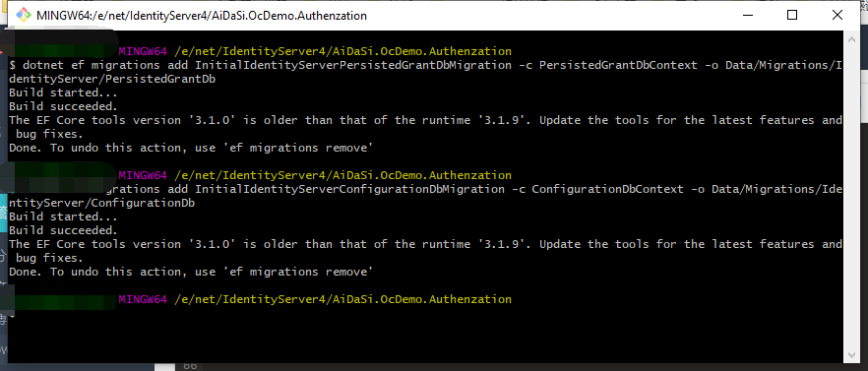The width and height of the screenshot is (868, 371).
Task: Click the MINGW64 window title bar text
Action: (202, 16)
